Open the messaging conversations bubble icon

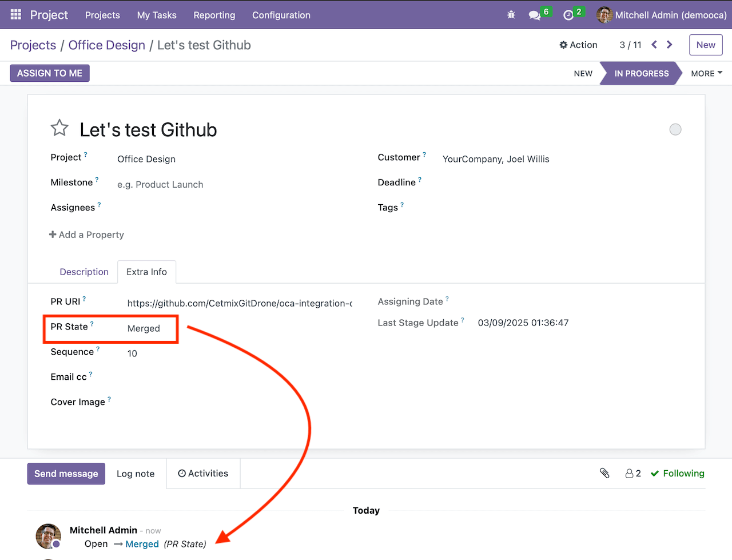pos(535,15)
